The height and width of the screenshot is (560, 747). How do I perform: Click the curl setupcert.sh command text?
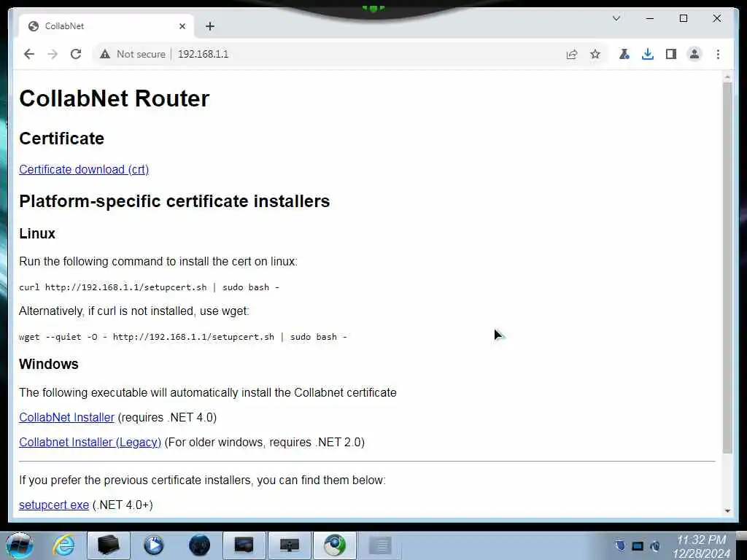point(149,287)
